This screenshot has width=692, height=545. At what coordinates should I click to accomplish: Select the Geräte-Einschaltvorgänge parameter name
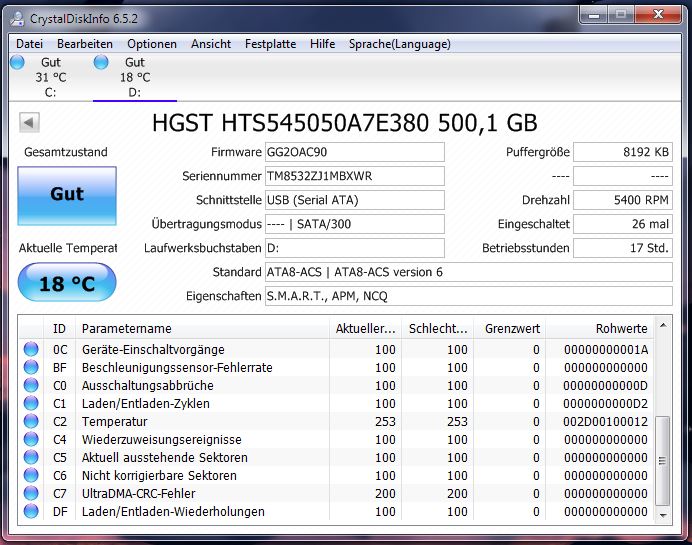click(x=153, y=350)
